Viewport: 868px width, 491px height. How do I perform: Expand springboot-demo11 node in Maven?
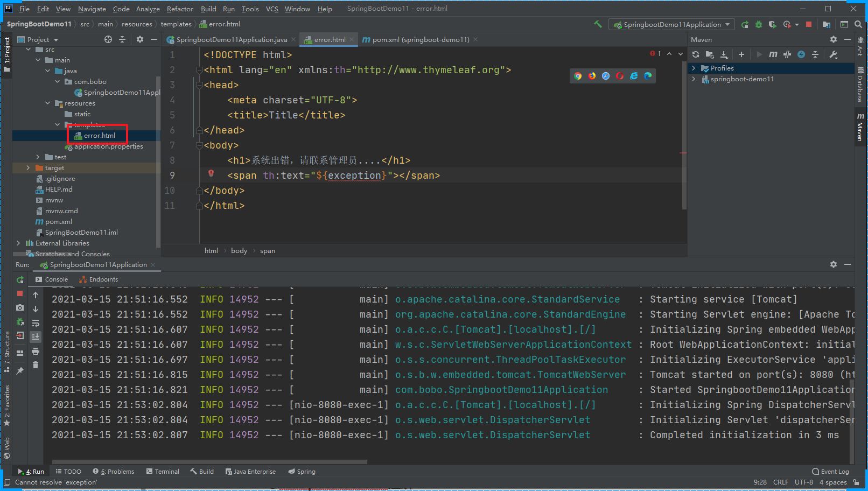(x=694, y=79)
